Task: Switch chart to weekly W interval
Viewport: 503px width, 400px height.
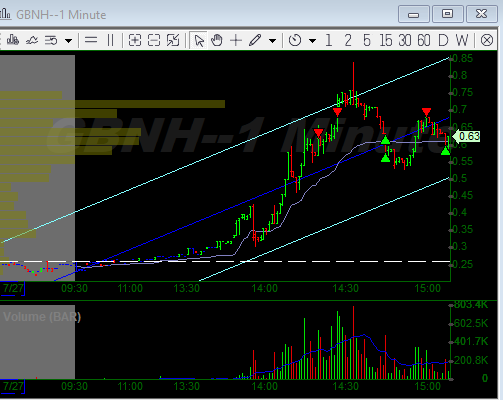Action: point(462,40)
